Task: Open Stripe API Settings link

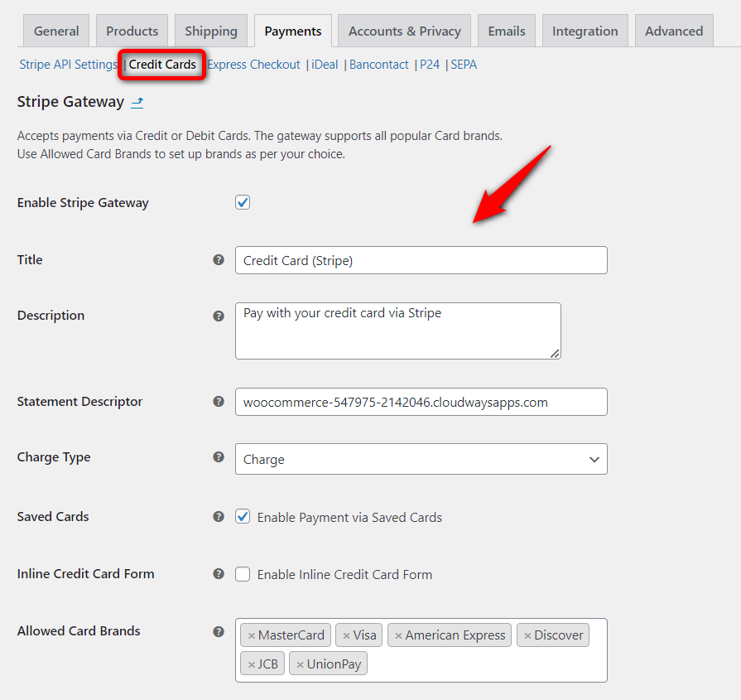Action: pos(68,65)
